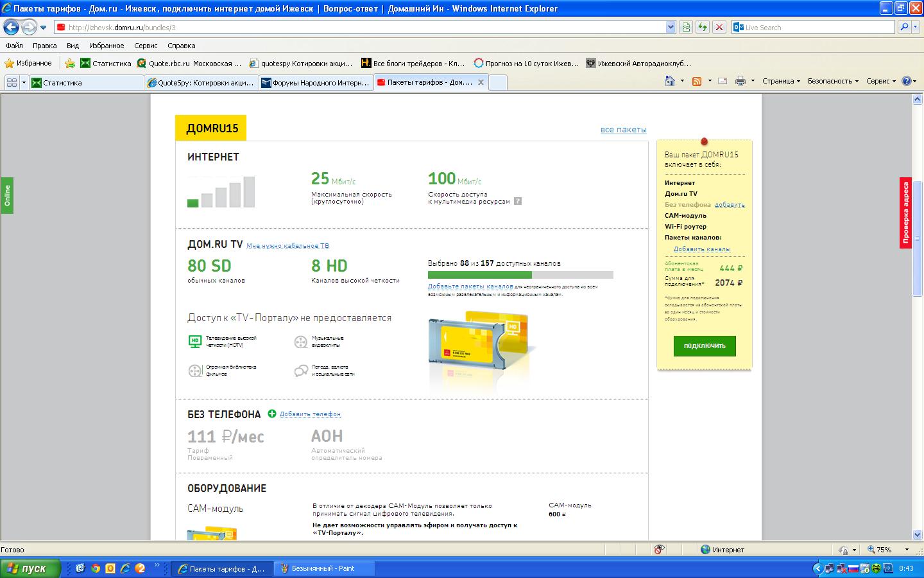Viewport: 924px width, 578px height.
Task: Expand the tab list dropdown arrow
Action: pos(24,82)
